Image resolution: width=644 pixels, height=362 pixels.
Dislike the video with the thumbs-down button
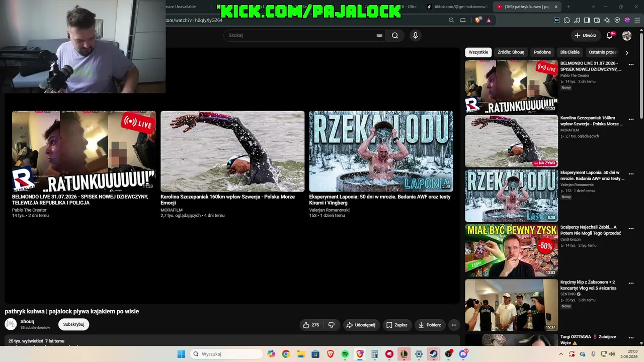332,325
